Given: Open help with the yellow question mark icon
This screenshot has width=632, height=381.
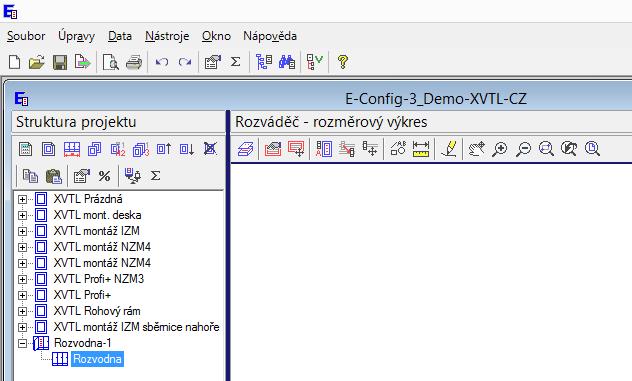Looking at the screenshot, I should coord(343,62).
